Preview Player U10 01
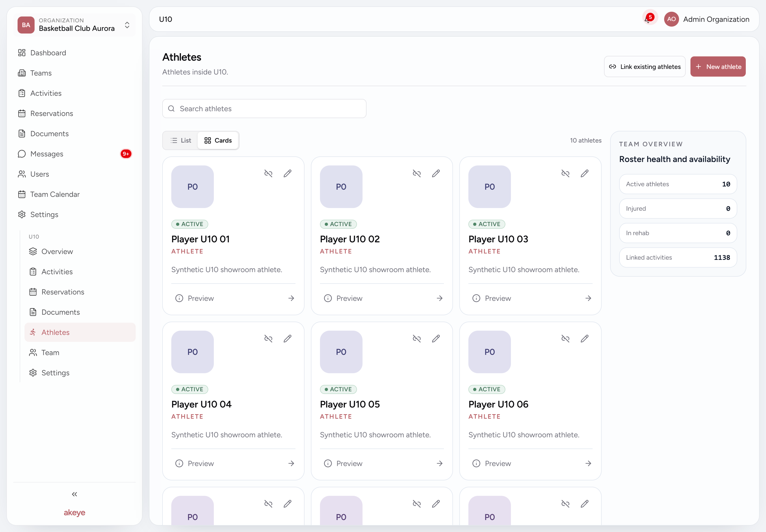 [195, 298]
